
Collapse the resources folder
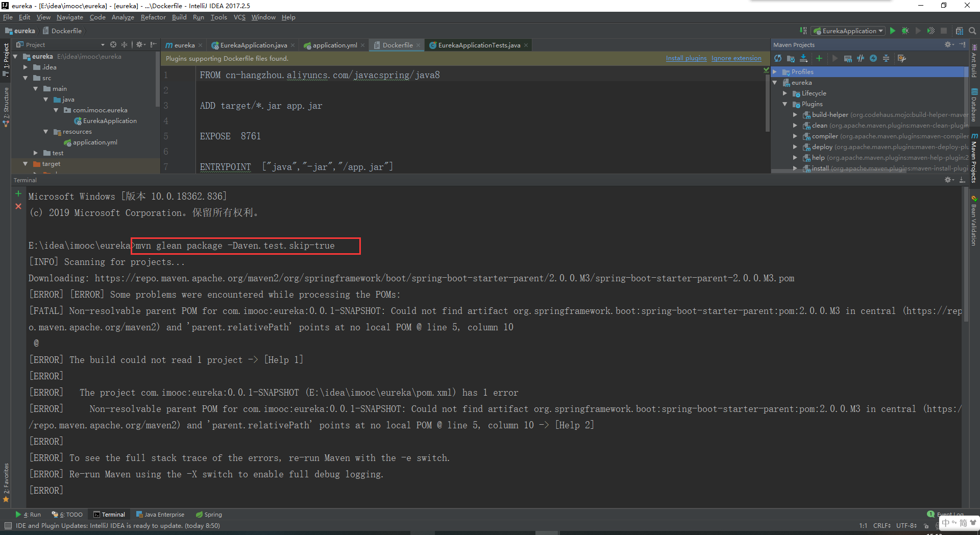click(x=46, y=132)
